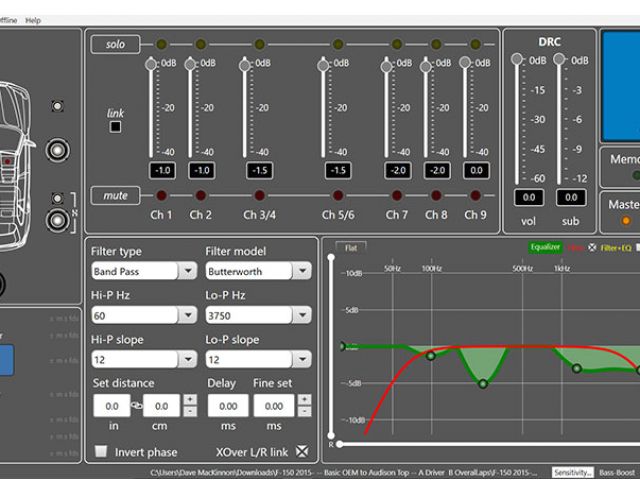This screenshot has height=480, width=640.
Task: Click the Delay ms input field
Action: click(227, 406)
